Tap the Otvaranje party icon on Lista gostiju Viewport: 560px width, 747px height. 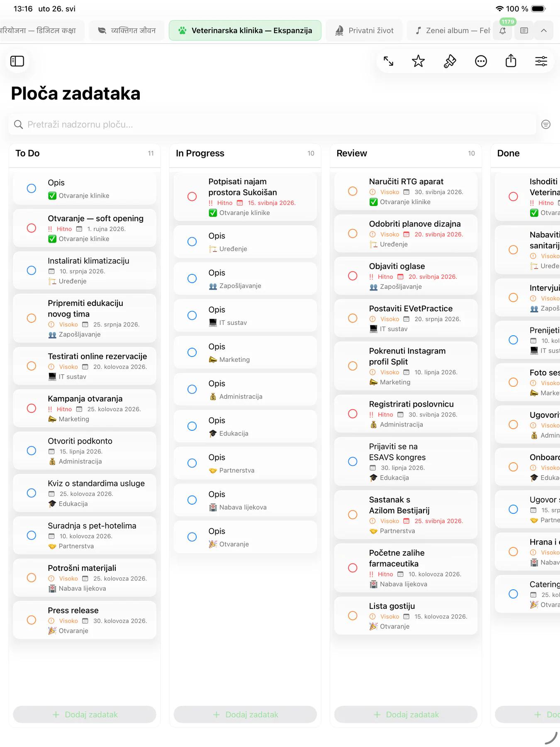click(x=373, y=627)
